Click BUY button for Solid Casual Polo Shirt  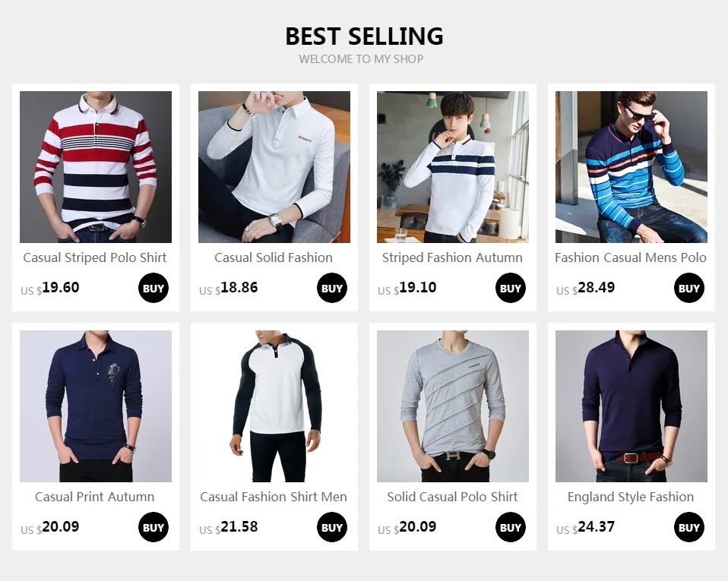[510, 527]
